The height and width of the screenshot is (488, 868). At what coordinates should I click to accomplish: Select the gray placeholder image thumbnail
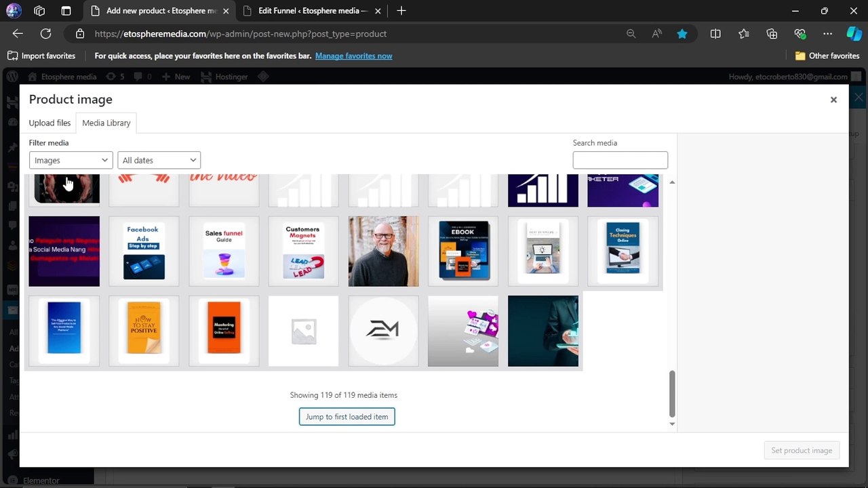click(x=303, y=331)
